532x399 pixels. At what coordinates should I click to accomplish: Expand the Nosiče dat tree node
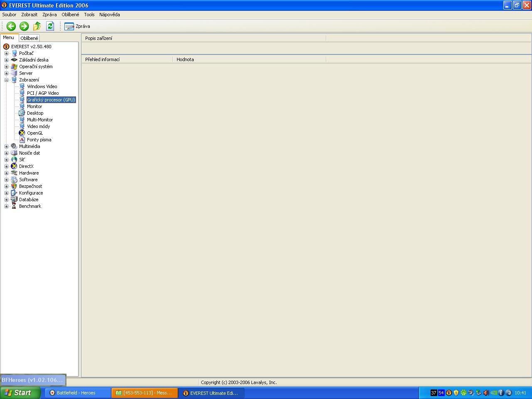(6, 153)
